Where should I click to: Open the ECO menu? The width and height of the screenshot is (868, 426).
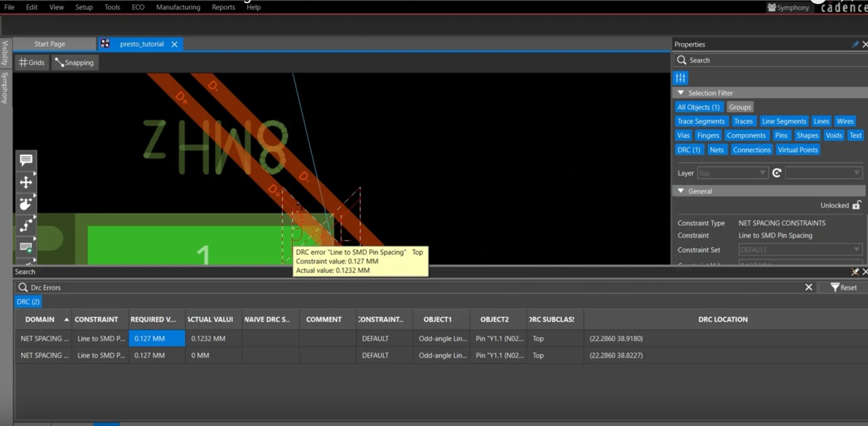coord(138,7)
